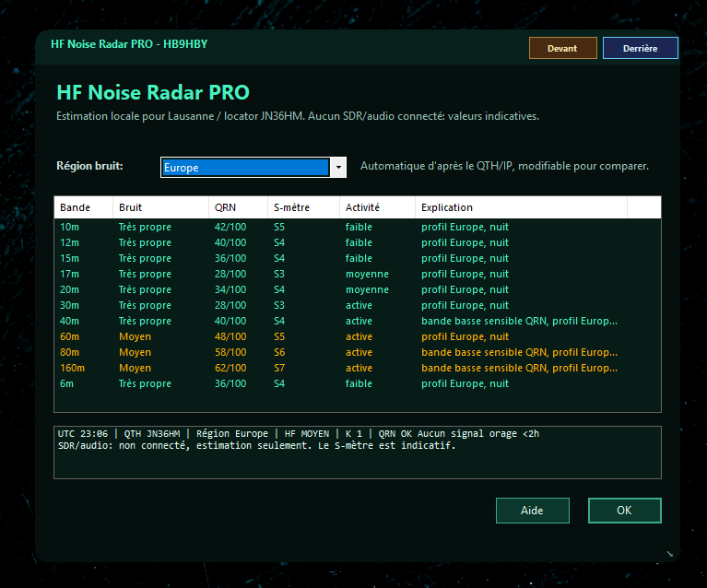
Task: Click QRN value 62/100
Action: (x=230, y=368)
